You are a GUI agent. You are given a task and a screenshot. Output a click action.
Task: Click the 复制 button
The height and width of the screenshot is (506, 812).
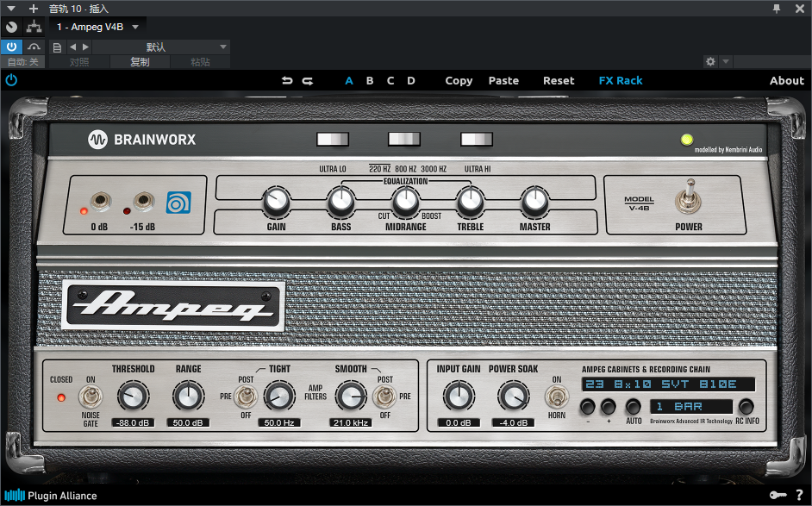click(x=140, y=62)
